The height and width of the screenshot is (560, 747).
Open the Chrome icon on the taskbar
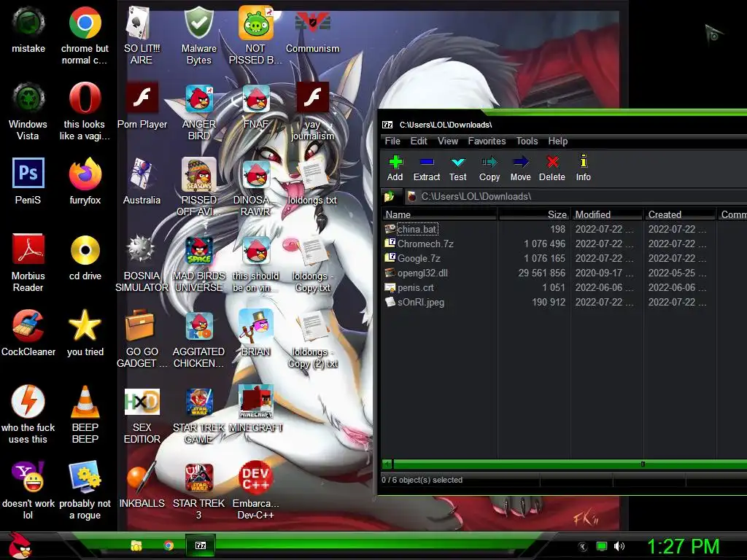coord(169,545)
